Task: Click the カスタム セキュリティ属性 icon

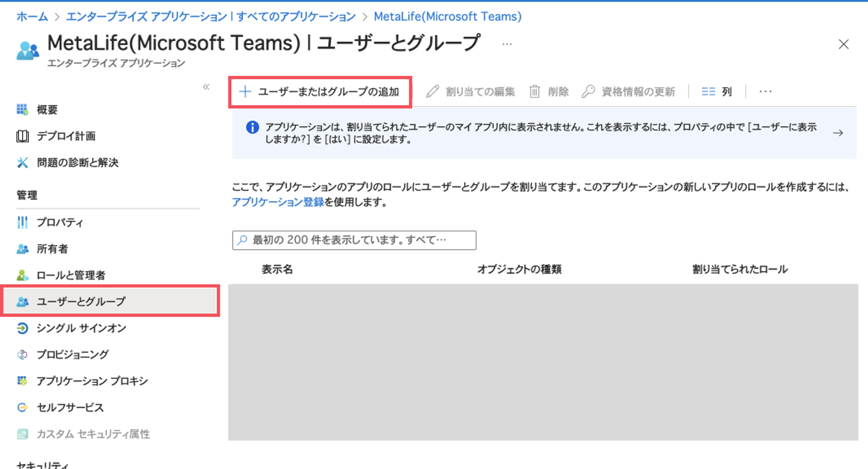Action: coord(22,434)
